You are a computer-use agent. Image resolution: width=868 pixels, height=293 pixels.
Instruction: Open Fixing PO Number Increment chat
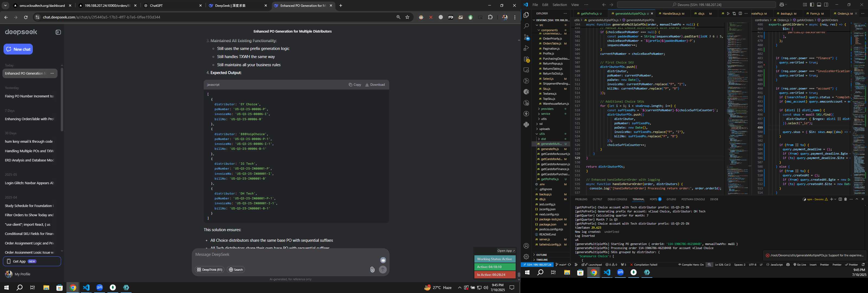point(30,96)
